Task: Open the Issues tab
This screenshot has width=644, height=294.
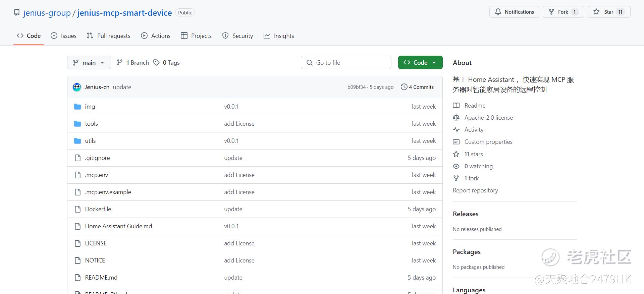Action: click(x=63, y=36)
